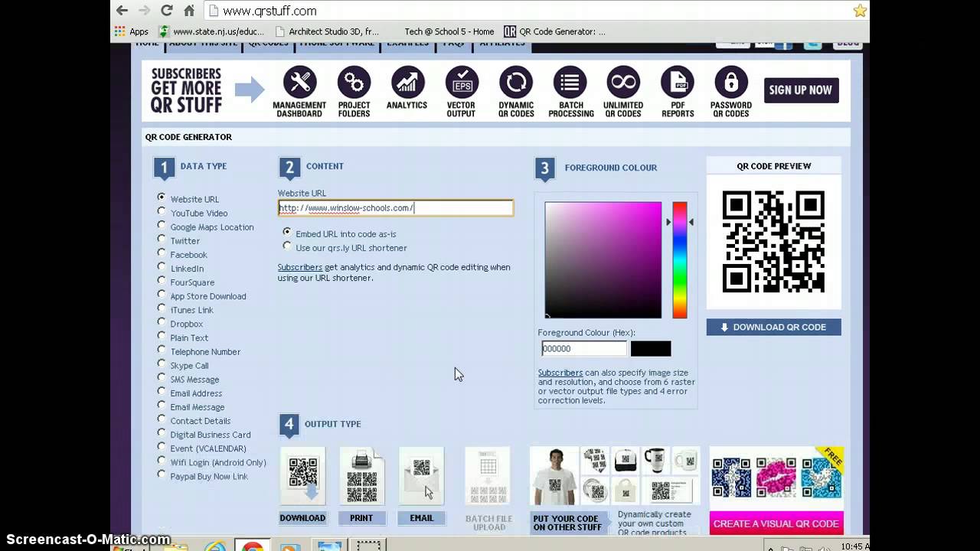Image resolution: width=980 pixels, height=551 pixels.
Task: Click the Website URL text field
Action: (x=395, y=208)
